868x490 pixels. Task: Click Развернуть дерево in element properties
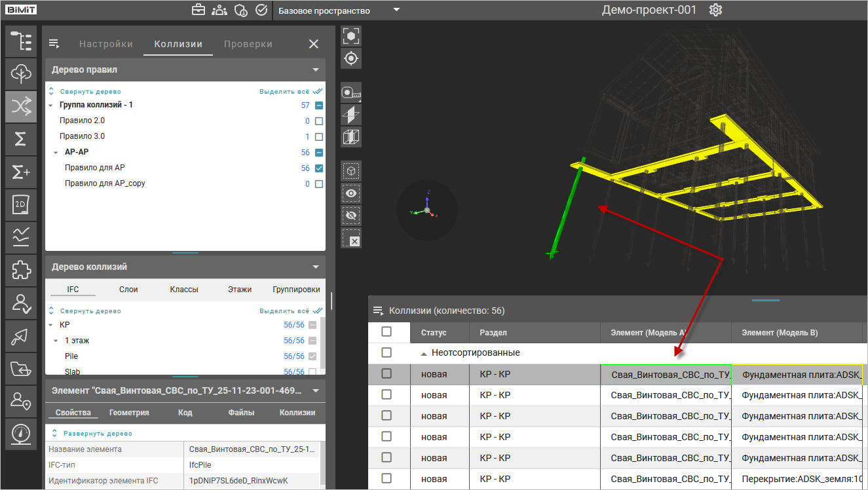(97, 433)
